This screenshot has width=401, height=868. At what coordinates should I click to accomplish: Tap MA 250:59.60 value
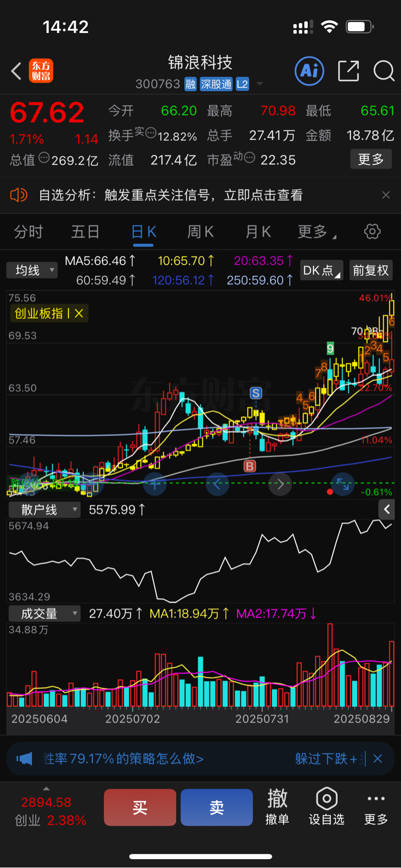pyautogui.click(x=260, y=280)
